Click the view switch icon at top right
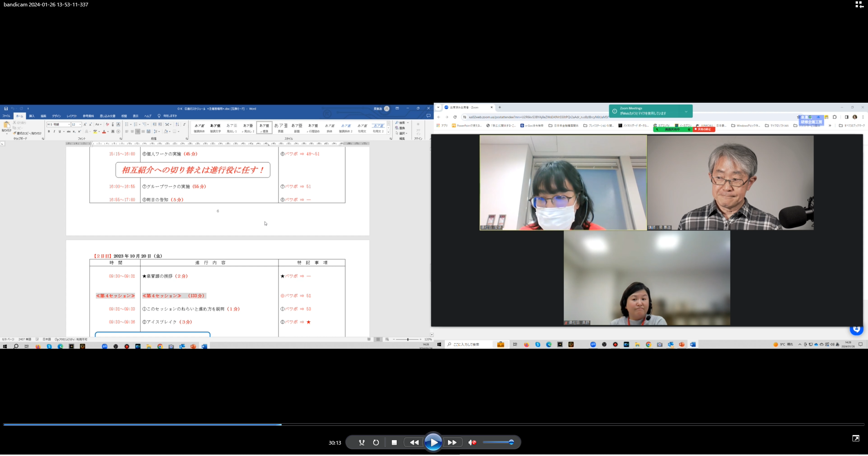Screen dimensions: 868x456 tap(859, 5)
